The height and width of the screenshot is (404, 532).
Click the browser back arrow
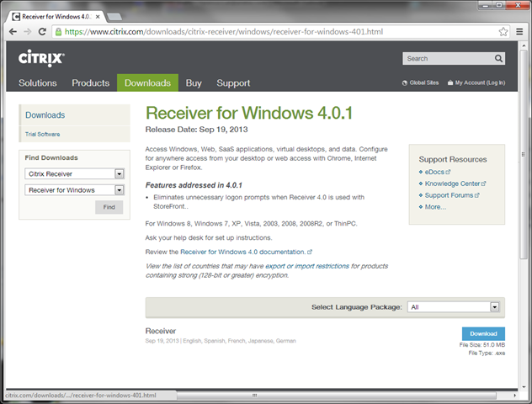coord(13,32)
